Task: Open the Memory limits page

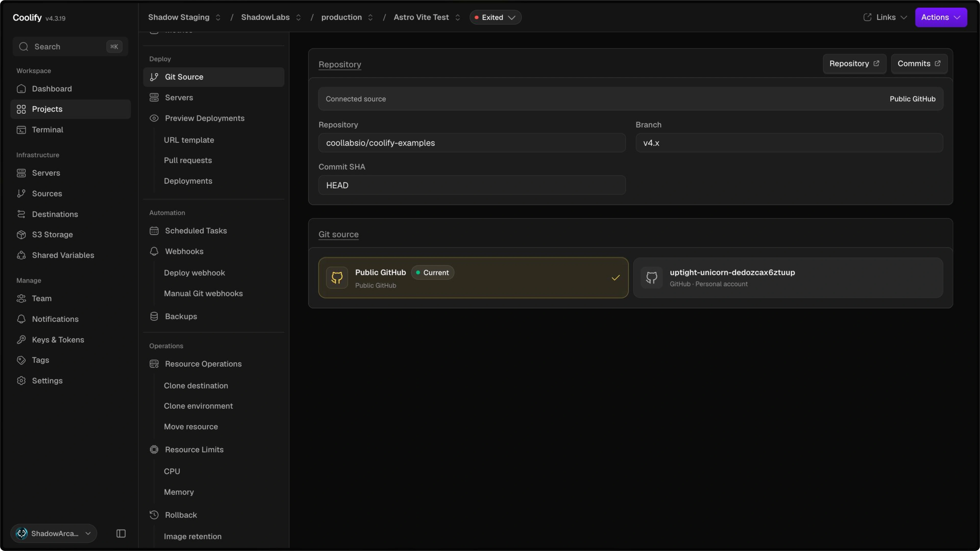Action: click(x=179, y=492)
